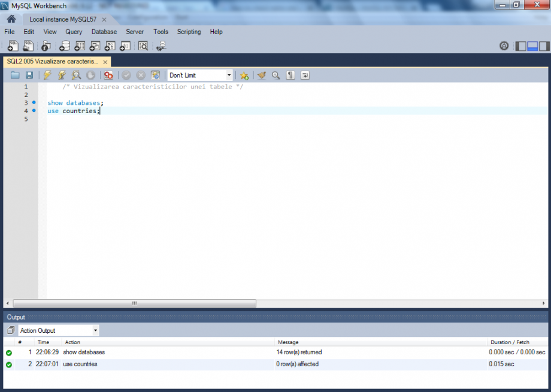Open the Help menu
Image resolution: width=551 pixels, height=392 pixels.
click(x=216, y=32)
